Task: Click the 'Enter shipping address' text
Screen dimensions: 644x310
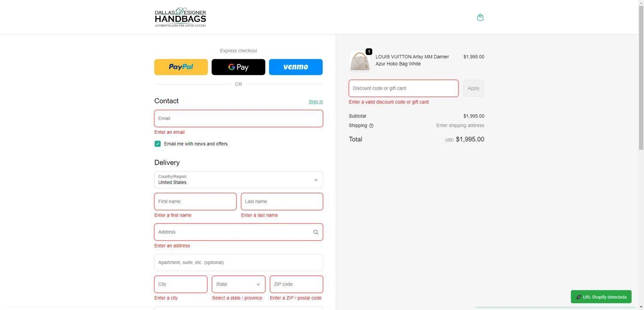Action: (460, 126)
